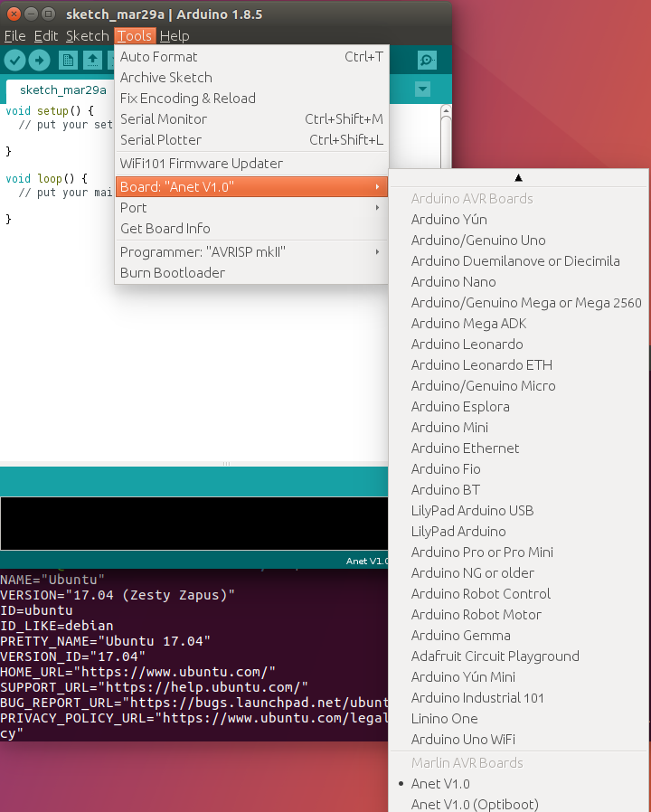The width and height of the screenshot is (651, 812).
Task: Choose Arduino/Genuino Mega or Mega 2560
Action: [519, 302]
